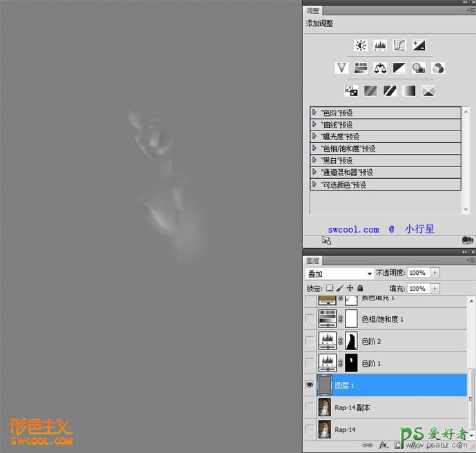Choose the Gradient Map adjustment icon

[x=409, y=90]
